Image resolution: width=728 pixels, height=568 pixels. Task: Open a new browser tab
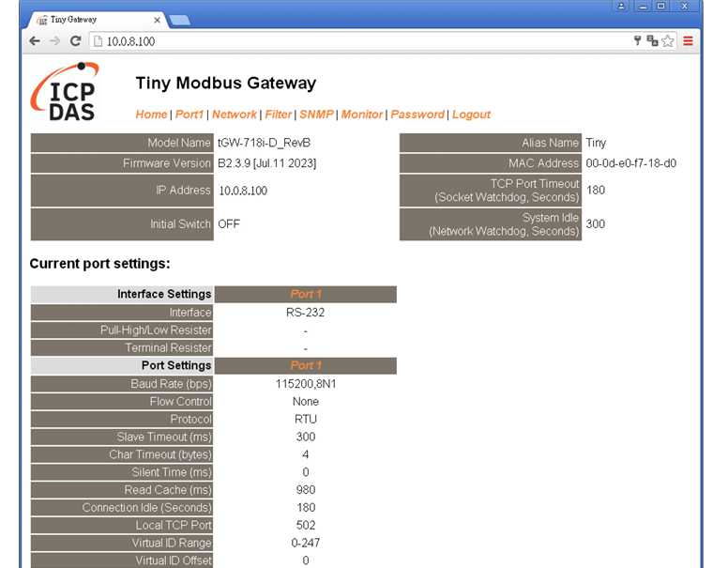180,20
